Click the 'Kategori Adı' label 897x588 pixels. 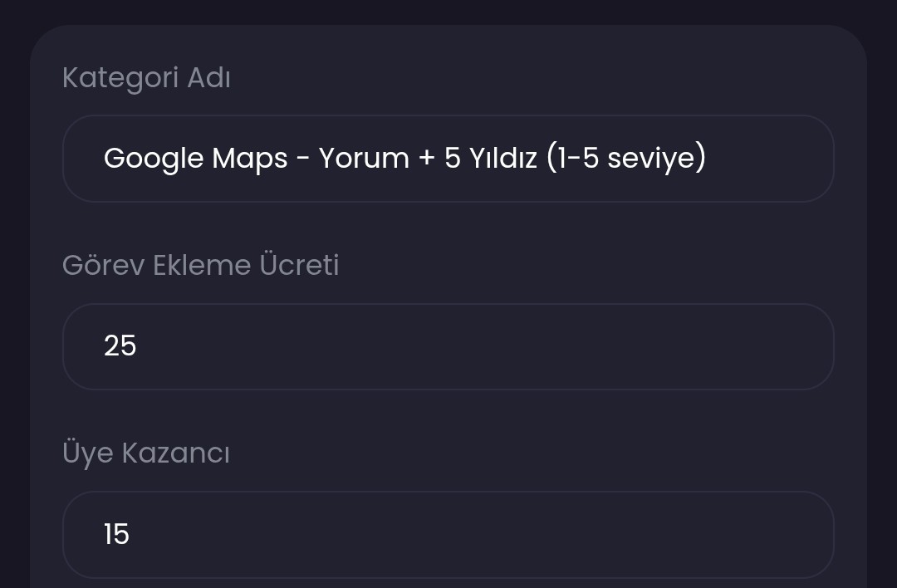[x=146, y=78]
